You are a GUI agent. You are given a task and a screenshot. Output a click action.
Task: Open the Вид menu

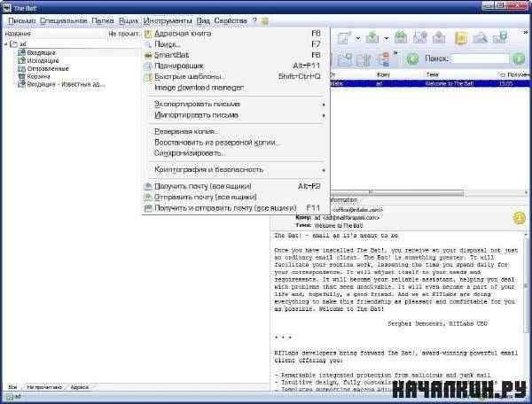[203, 21]
